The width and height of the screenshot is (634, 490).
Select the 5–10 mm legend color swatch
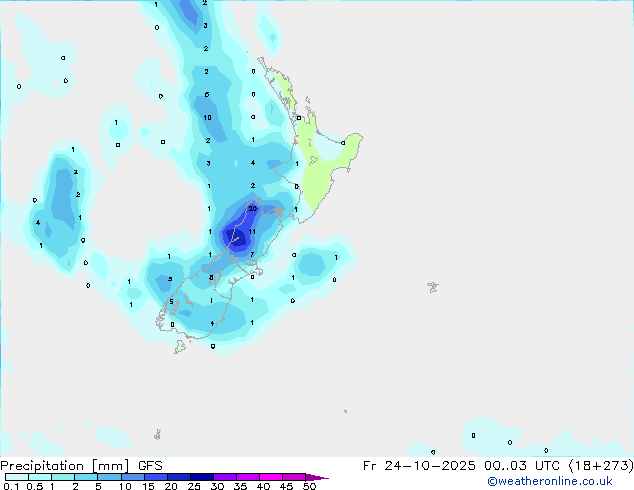click(109, 477)
